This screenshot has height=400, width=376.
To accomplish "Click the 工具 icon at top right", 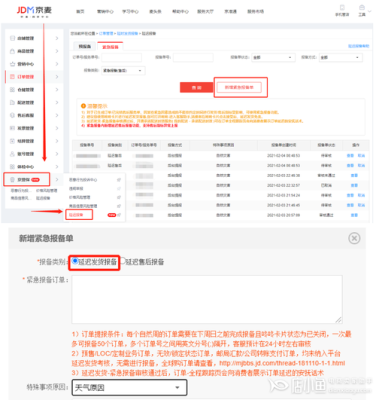I will [362, 8].
